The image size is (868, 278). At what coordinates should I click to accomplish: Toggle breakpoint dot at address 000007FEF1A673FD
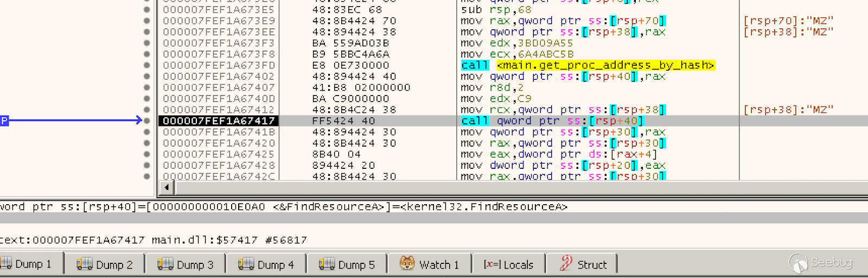(147, 65)
